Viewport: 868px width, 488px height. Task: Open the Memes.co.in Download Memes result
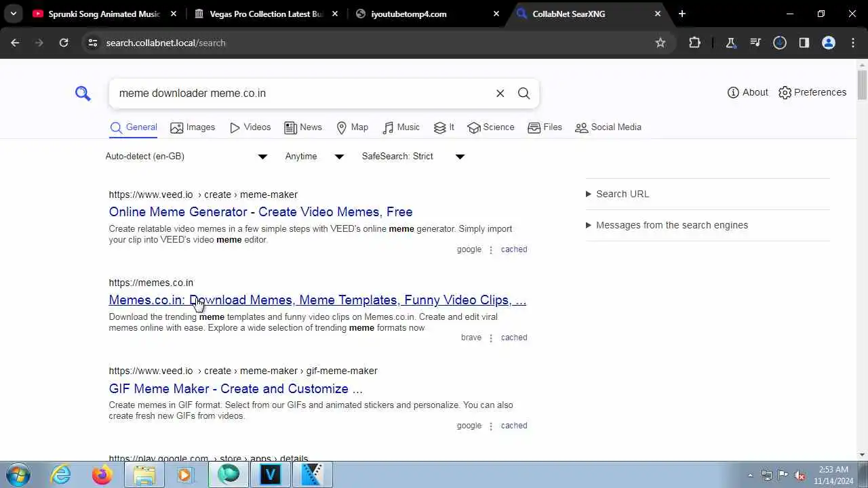pyautogui.click(x=317, y=300)
